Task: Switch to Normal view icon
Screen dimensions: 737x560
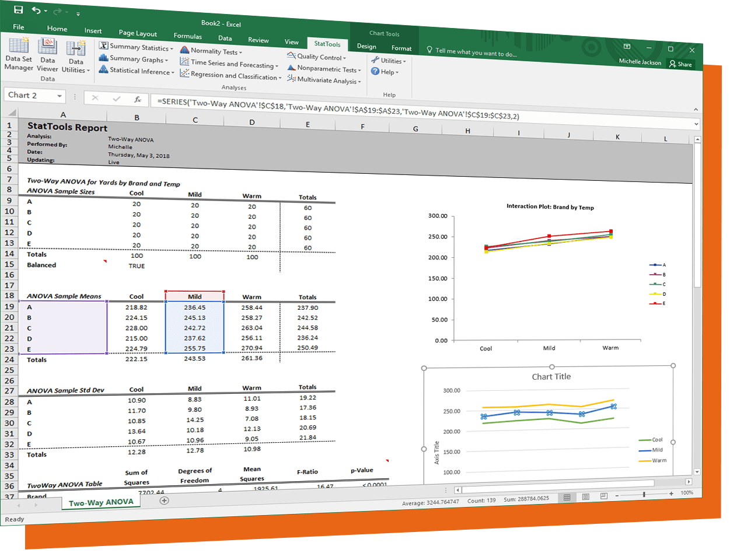Action: (x=567, y=498)
